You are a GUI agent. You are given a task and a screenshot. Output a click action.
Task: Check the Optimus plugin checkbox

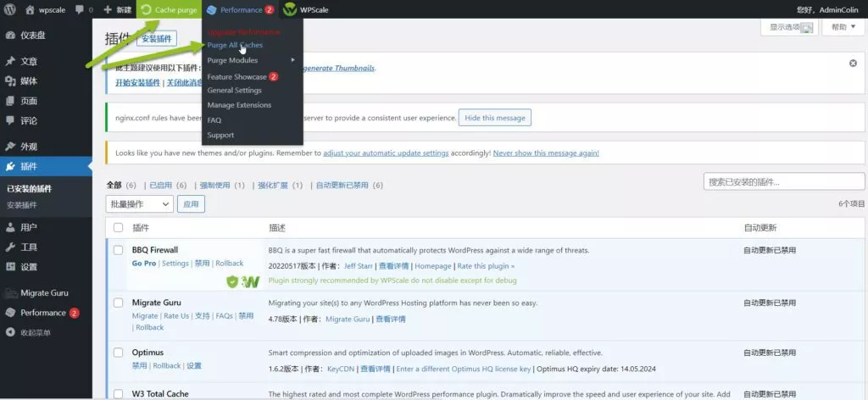(x=119, y=353)
